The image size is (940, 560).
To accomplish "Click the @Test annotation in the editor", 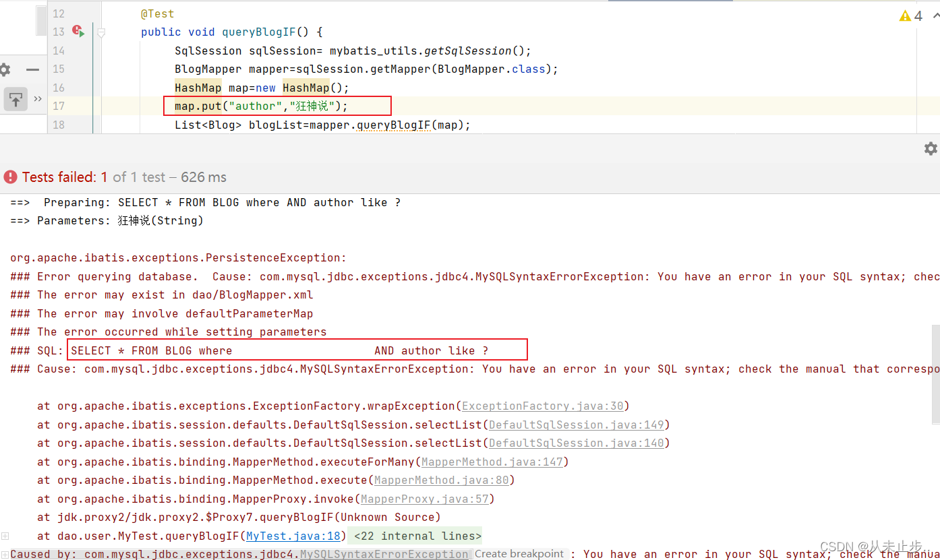I will (x=157, y=13).
